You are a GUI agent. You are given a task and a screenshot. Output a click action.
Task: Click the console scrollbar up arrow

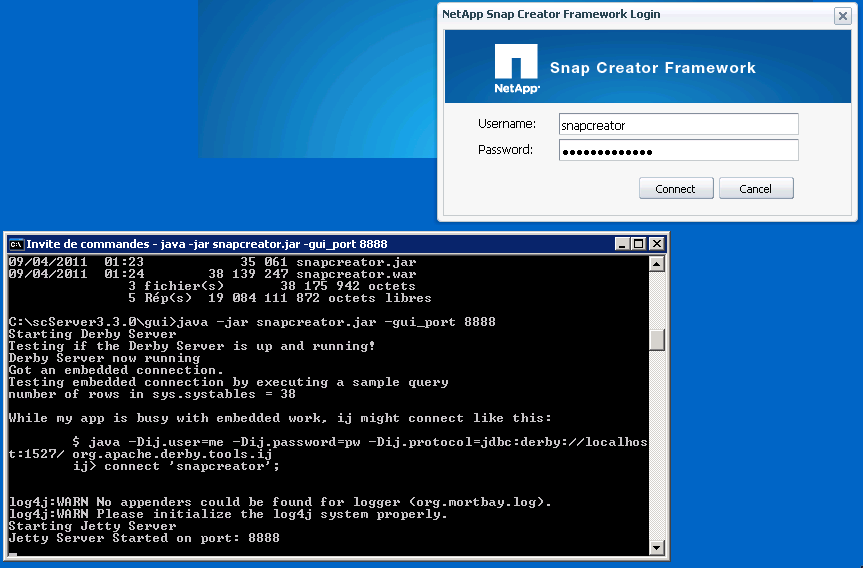pyautogui.click(x=656, y=264)
